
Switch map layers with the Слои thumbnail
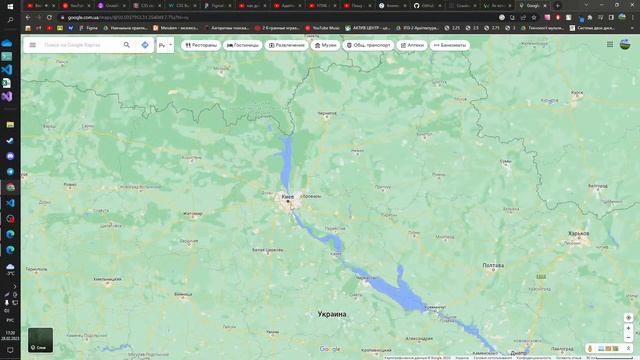pyautogui.click(x=40, y=340)
